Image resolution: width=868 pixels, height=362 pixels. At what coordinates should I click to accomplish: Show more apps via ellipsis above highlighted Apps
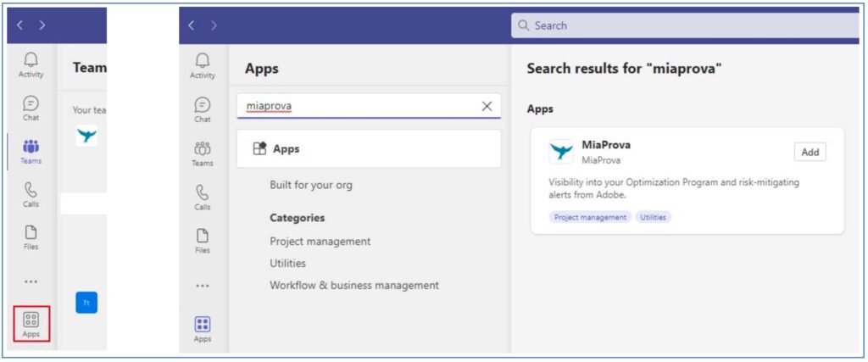31,281
